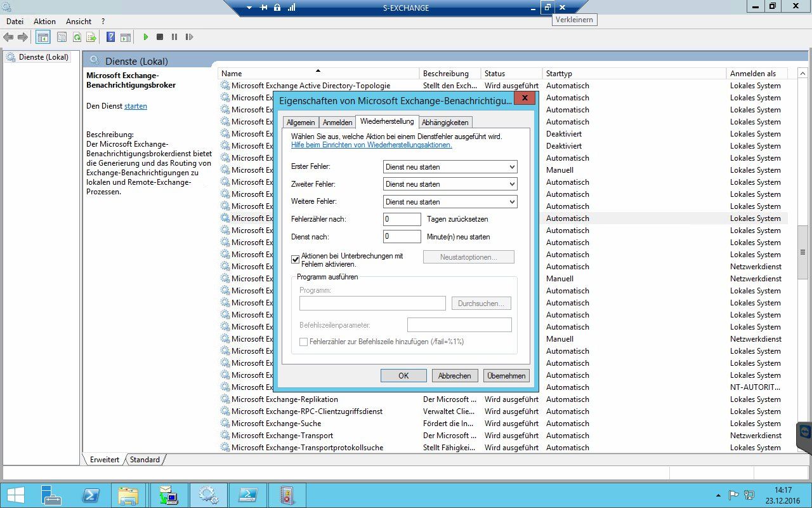Screen dimensions: 812x508
Task: Open the Datei menu
Action: 15,22
